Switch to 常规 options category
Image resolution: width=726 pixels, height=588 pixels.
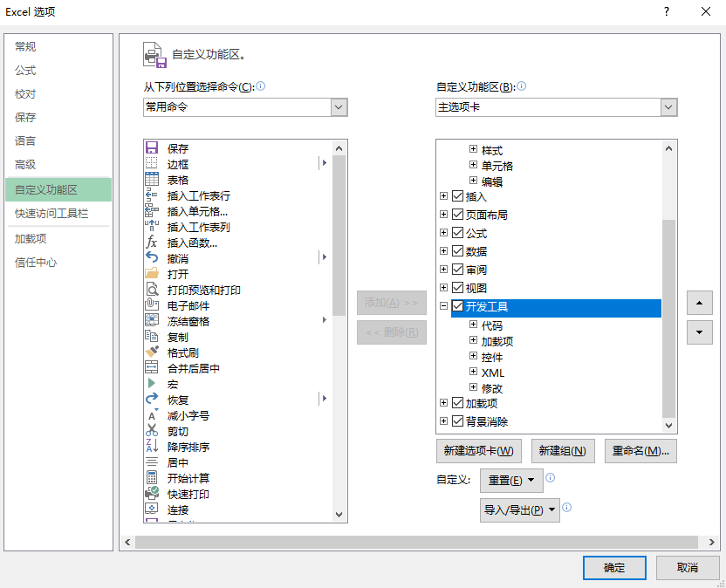pyautogui.click(x=58, y=47)
